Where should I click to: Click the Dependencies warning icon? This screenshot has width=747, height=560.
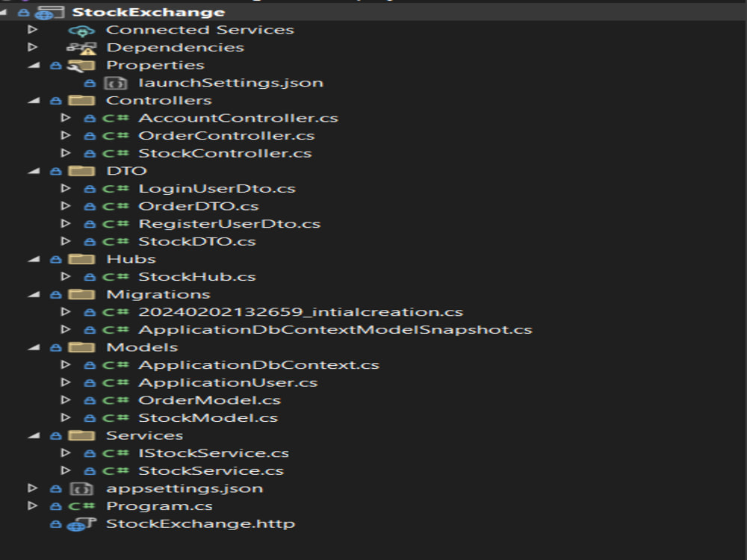point(82,48)
